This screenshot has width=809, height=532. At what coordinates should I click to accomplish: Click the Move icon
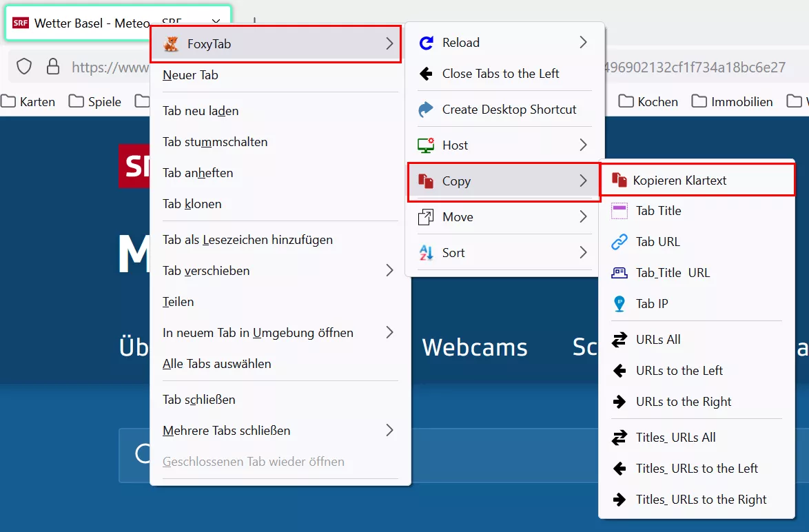(x=426, y=216)
